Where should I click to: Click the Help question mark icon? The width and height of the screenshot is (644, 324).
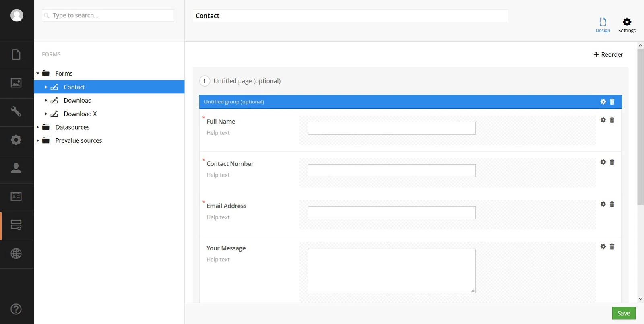click(16, 309)
